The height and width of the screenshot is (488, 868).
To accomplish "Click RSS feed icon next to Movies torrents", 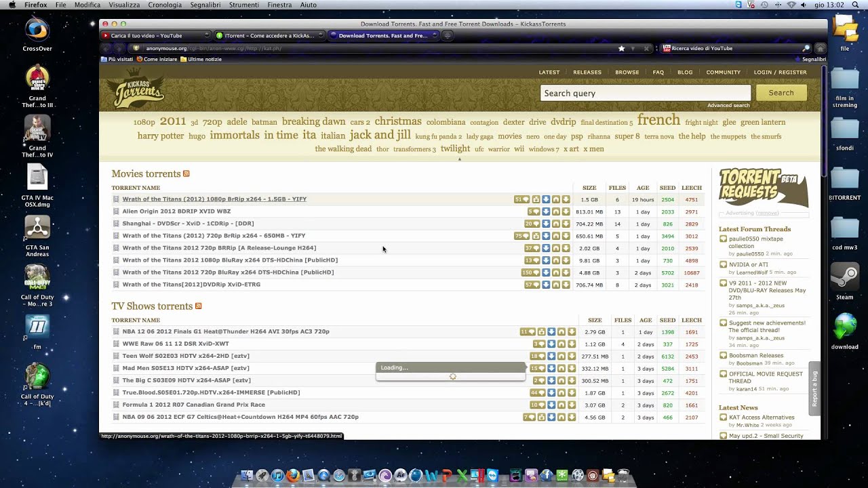I will point(186,174).
